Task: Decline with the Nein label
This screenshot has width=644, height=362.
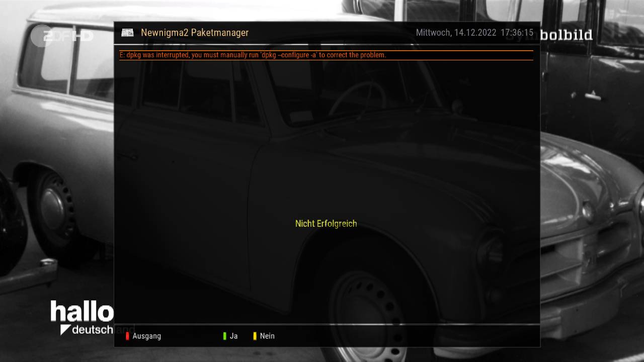Action: pyautogui.click(x=267, y=336)
